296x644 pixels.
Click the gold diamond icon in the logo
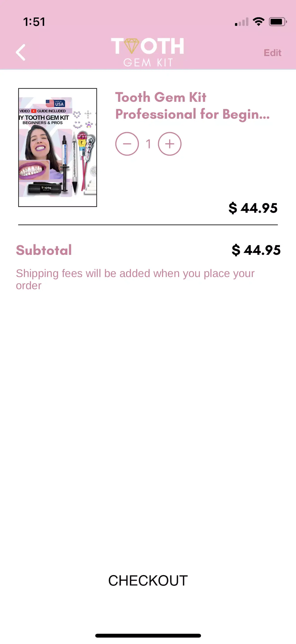tap(132, 46)
